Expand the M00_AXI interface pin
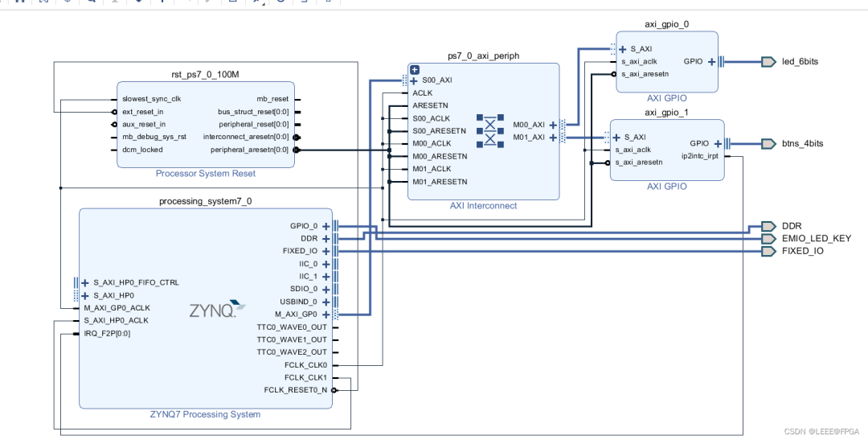This screenshot has height=440, width=868. (x=554, y=125)
